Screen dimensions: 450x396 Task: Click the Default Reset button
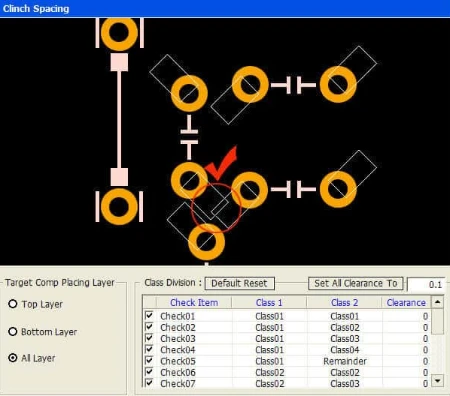click(239, 283)
